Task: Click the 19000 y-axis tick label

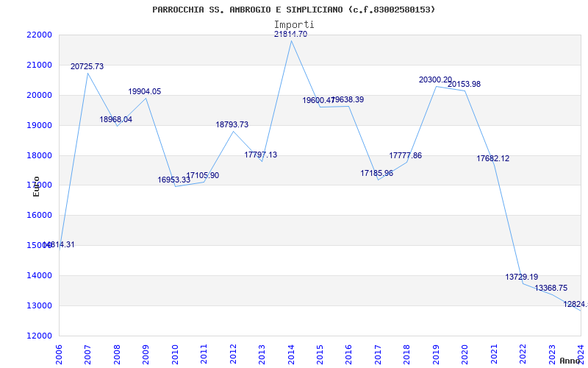Action: [x=39, y=125]
